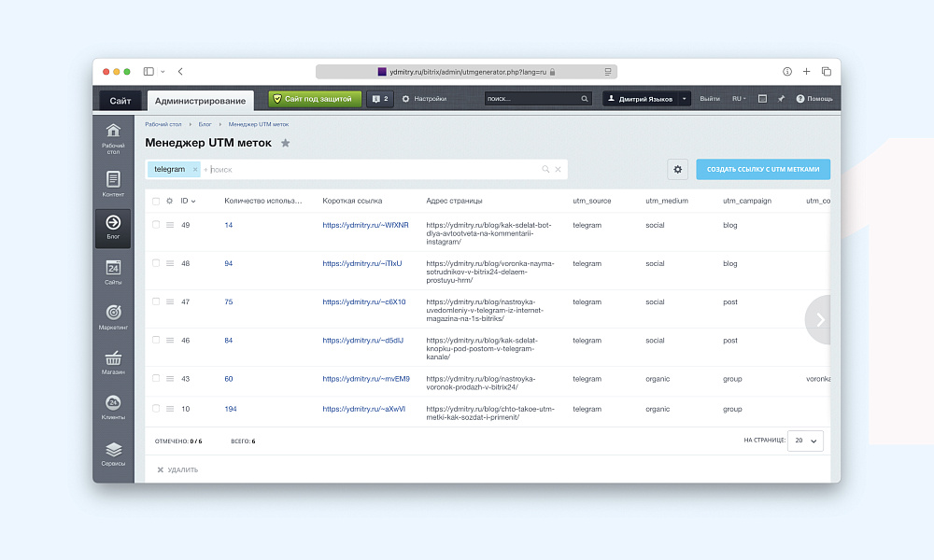Viewport: 934px width, 560px height.
Task: Switch to the Сайт tab
Action: click(x=120, y=101)
